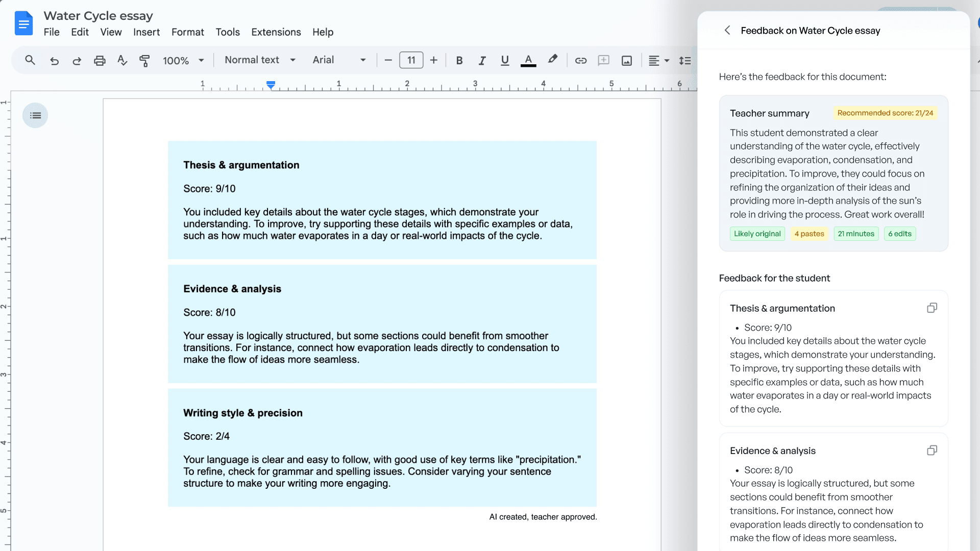Click the undo arrow icon
Image resolution: width=980 pixels, height=551 pixels.
pos(54,61)
